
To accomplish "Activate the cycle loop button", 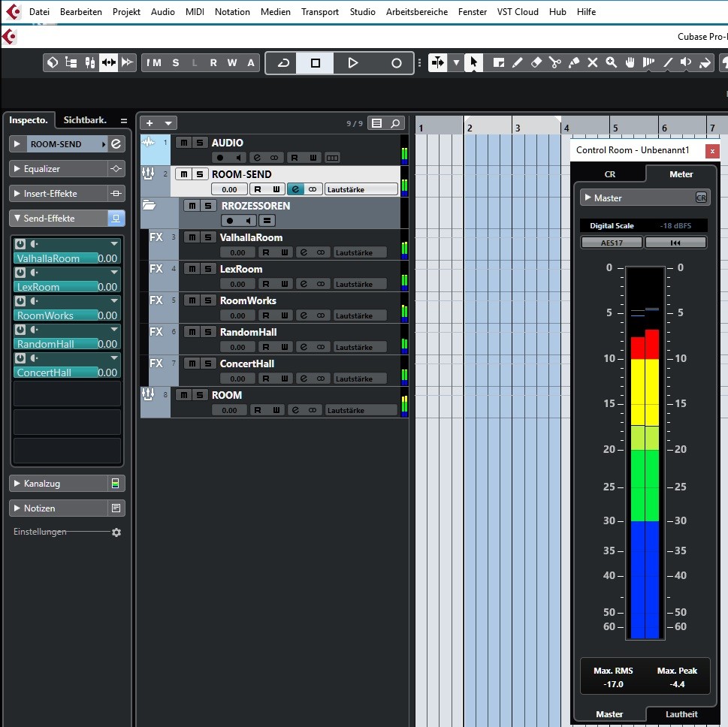I will tap(282, 63).
